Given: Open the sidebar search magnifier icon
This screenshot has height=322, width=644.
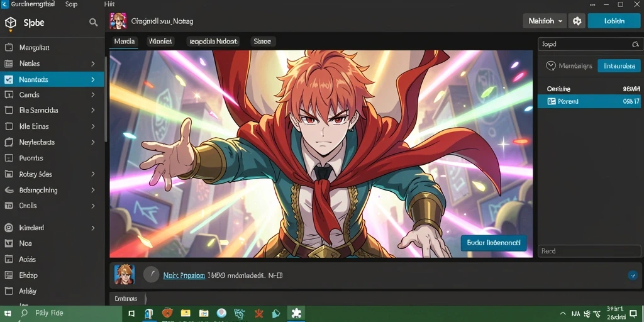Looking at the screenshot, I should (93, 23).
